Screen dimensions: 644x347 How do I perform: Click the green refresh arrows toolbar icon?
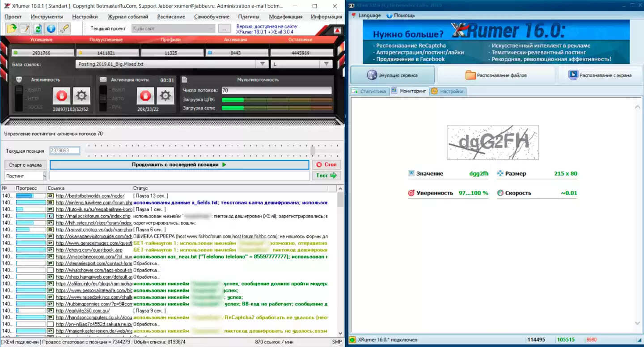(x=38, y=29)
